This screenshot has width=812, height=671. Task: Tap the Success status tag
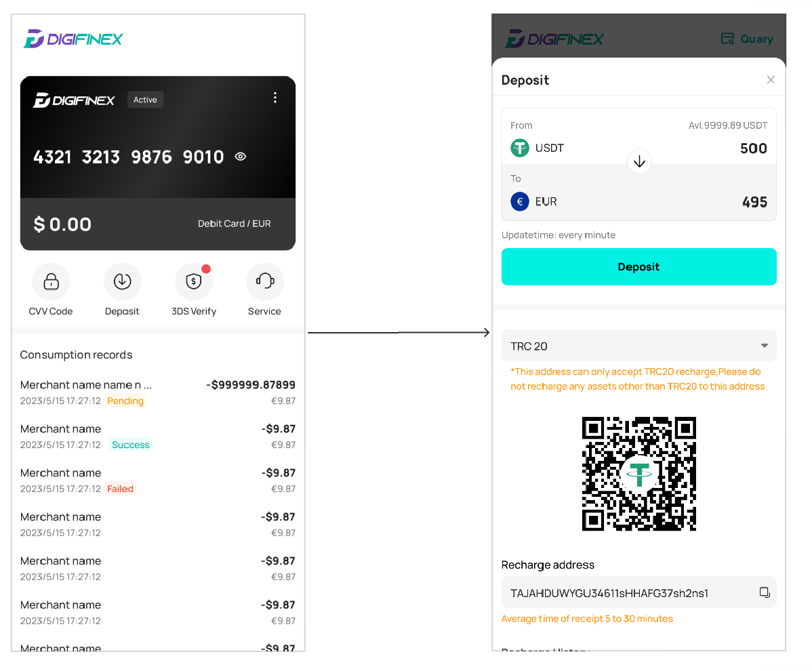131,445
